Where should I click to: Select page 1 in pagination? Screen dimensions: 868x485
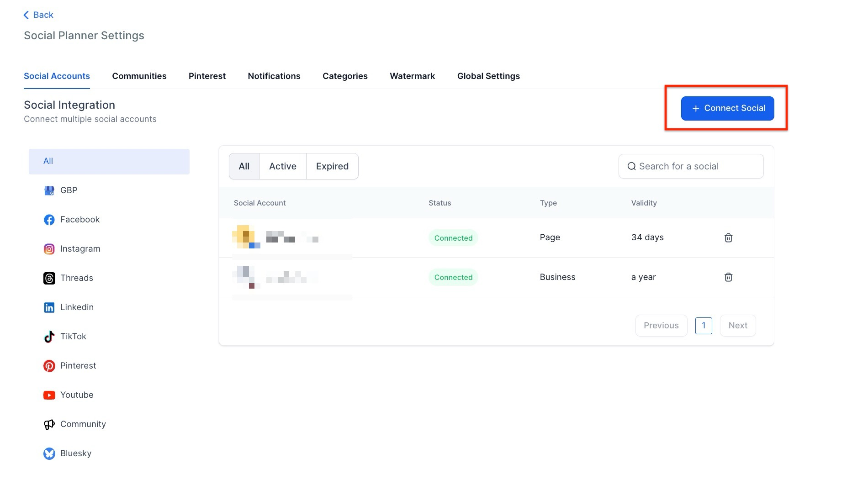(704, 326)
